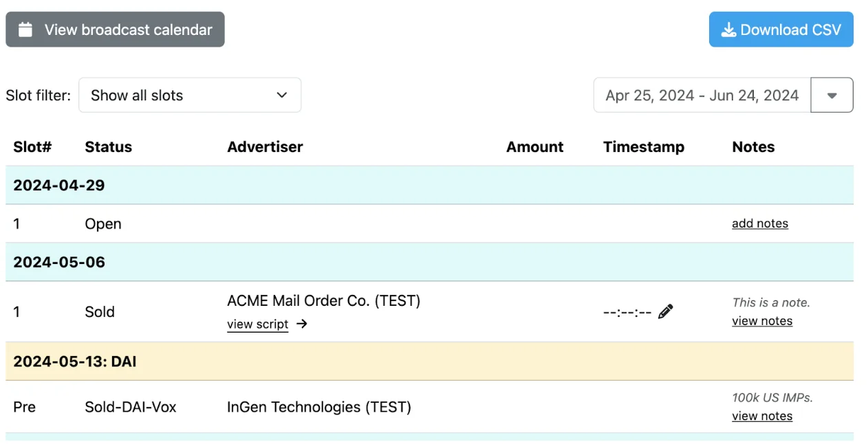Open the View broadcast calendar button
This screenshot has height=444, width=868.
point(115,30)
